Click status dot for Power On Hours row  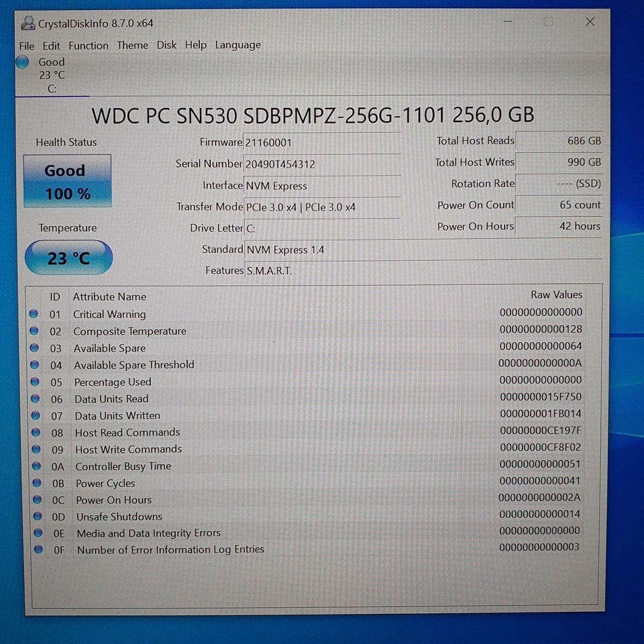point(38,499)
